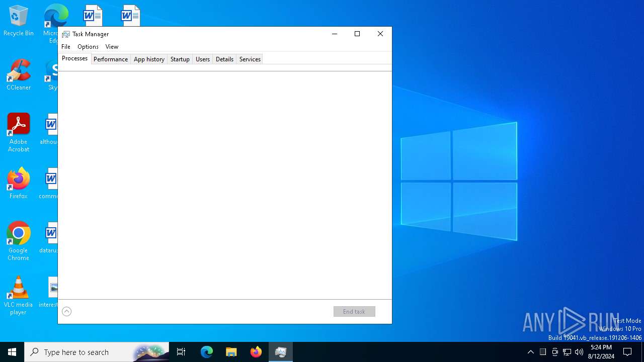Select the Adobe Acrobat desktop icon
Viewport: 644px width, 362px height.
[x=19, y=133]
